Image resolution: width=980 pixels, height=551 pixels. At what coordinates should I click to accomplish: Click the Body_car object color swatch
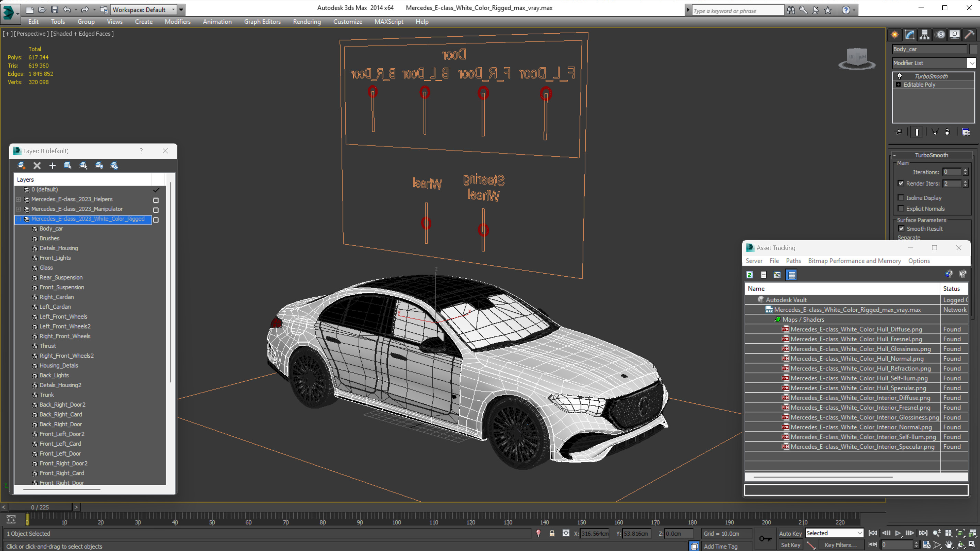coord(973,49)
